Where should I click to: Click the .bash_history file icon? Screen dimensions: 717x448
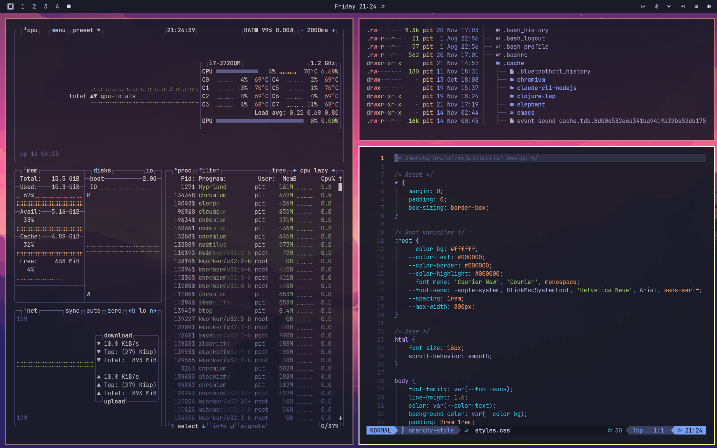coord(499,30)
